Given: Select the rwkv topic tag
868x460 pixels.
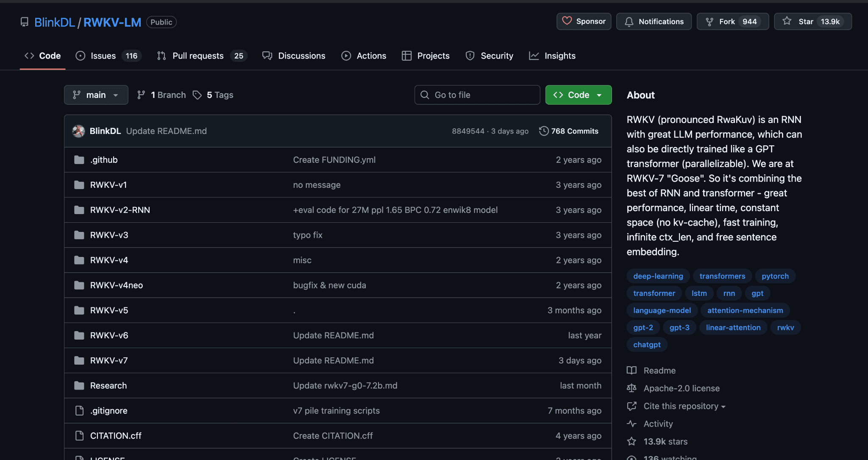Looking at the screenshot, I should 785,327.
